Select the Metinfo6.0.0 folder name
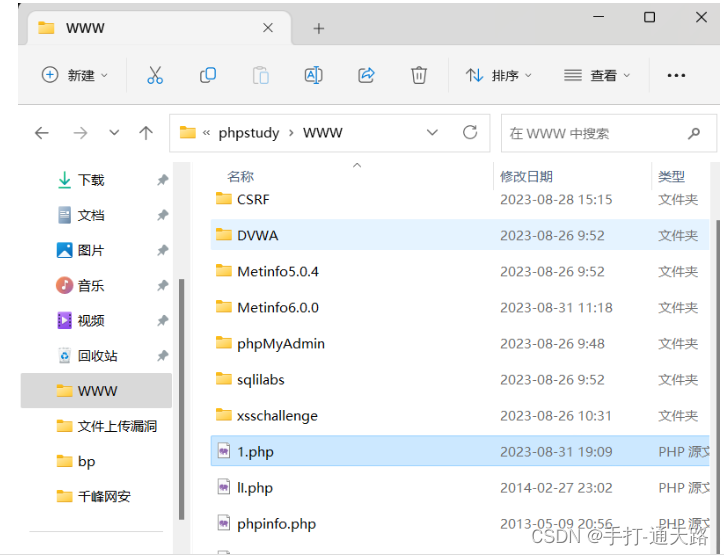Screen dimensions: 724x555 pos(278,307)
